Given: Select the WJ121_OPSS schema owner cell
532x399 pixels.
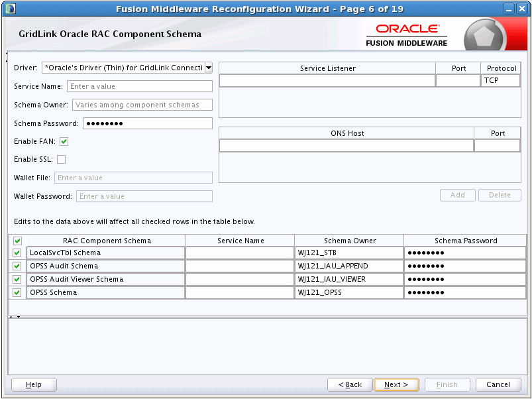Looking at the screenshot, I should click(x=349, y=292).
